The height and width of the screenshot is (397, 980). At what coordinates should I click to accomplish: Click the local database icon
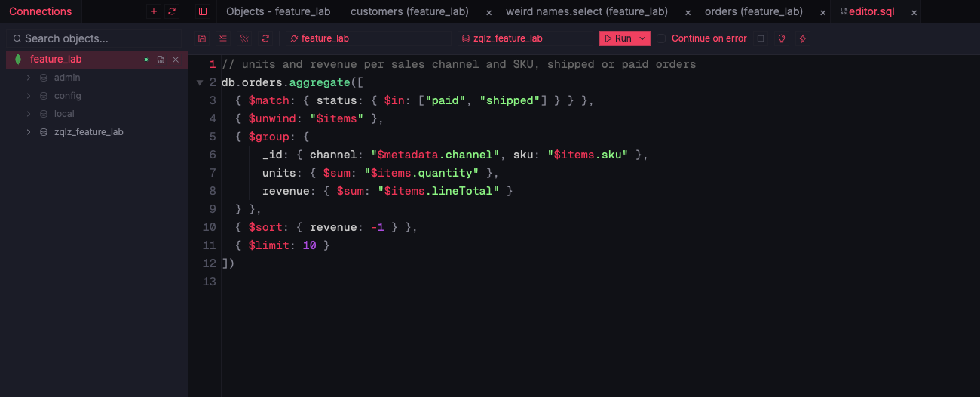click(x=44, y=114)
